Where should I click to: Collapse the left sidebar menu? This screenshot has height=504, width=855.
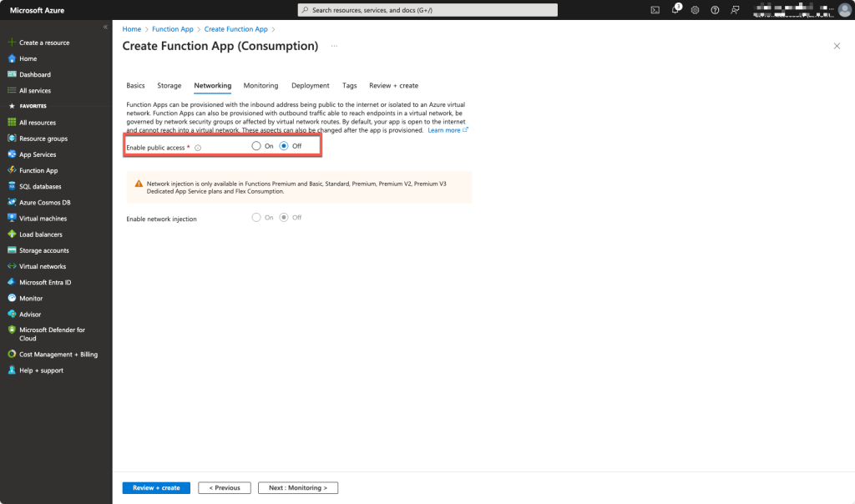click(105, 27)
